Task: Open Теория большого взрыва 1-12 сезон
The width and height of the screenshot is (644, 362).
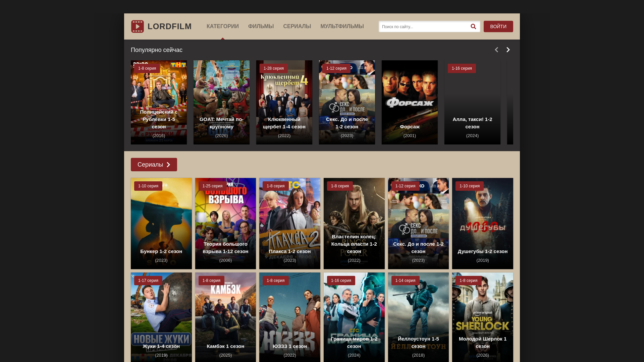Action: click(x=225, y=224)
